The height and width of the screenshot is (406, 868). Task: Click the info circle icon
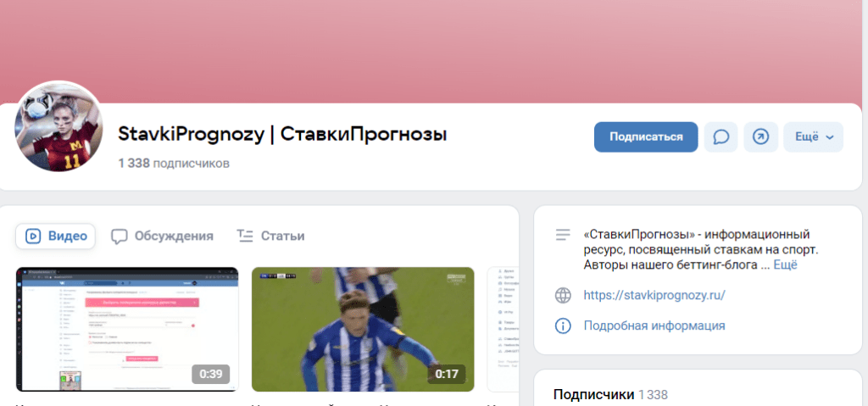(x=563, y=325)
